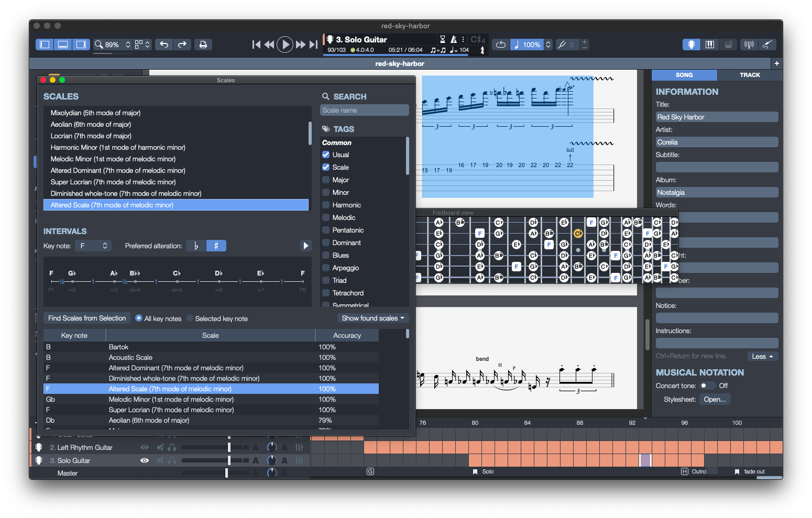The height and width of the screenshot is (518, 812).
Task: Switch to the TRACK tab
Action: 749,75
